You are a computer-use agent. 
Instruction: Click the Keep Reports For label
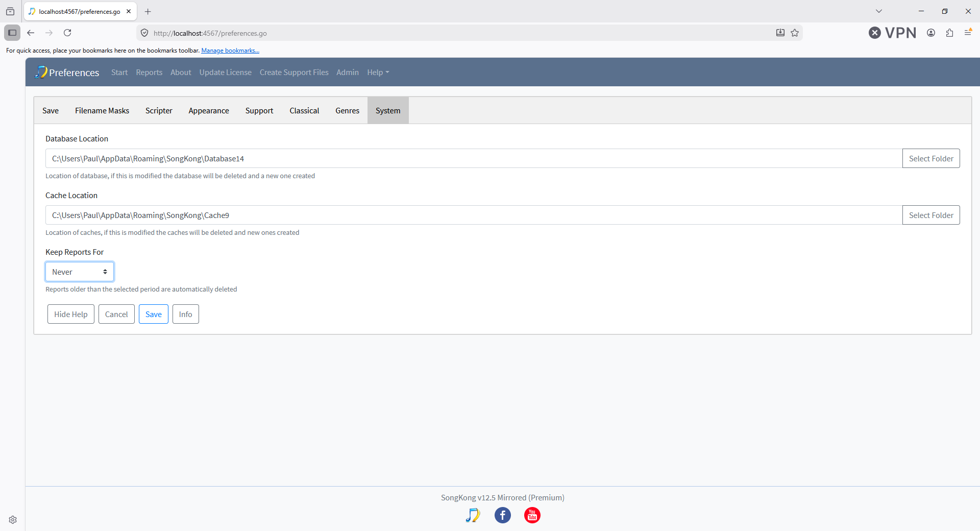click(x=75, y=252)
